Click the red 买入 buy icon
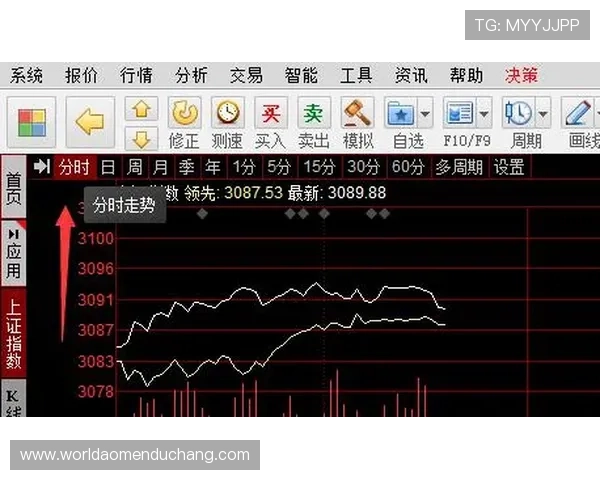 (271, 113)
